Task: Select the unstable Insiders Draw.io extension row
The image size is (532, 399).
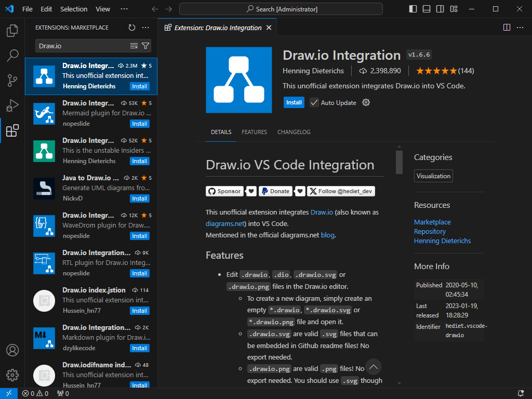Action: [x=91, y=151]
